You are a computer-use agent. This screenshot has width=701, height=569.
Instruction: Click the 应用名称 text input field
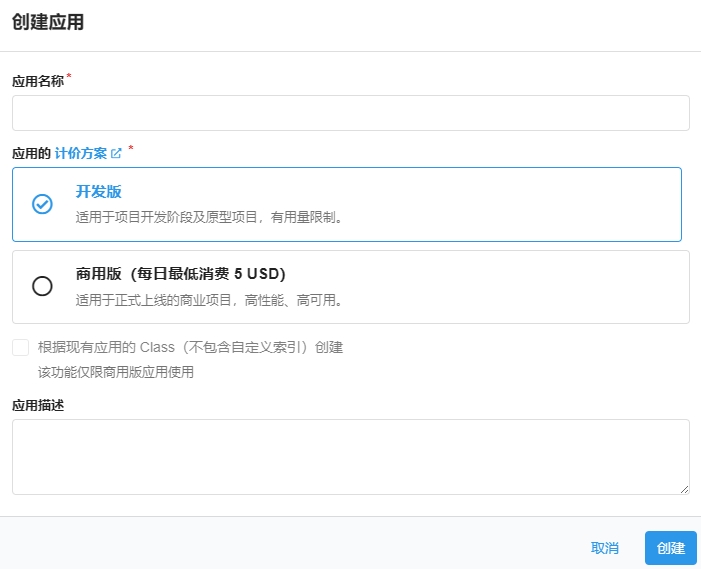pos(350,113)
